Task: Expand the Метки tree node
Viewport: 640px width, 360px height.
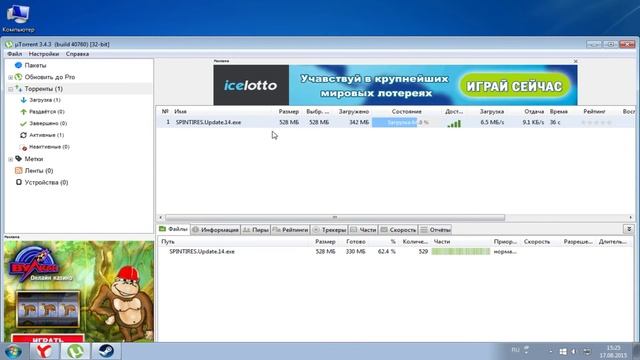Action: [10, 159]
